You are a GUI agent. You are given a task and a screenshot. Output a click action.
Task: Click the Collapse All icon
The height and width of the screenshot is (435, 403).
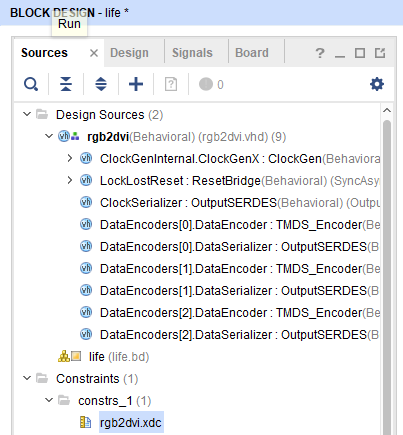(66, 84)
